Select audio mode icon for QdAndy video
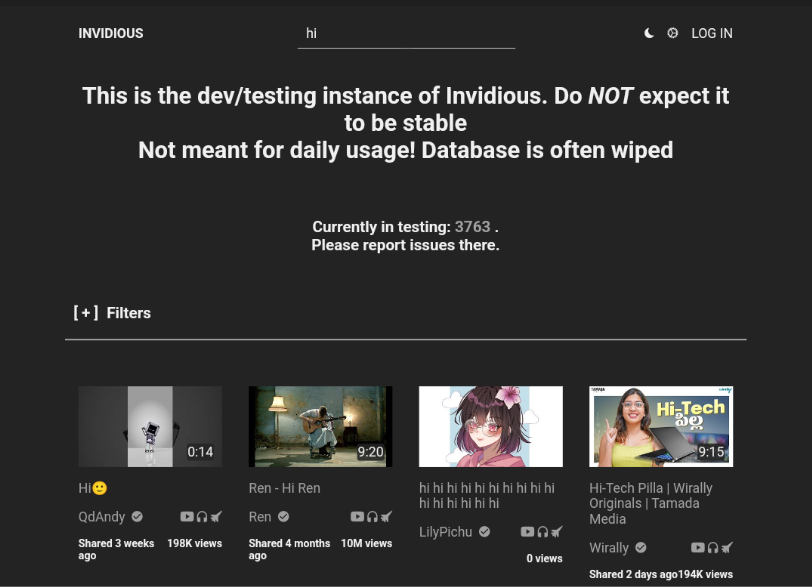The height and width of the screenshot is (587, 812). click(x=201, y=517)
